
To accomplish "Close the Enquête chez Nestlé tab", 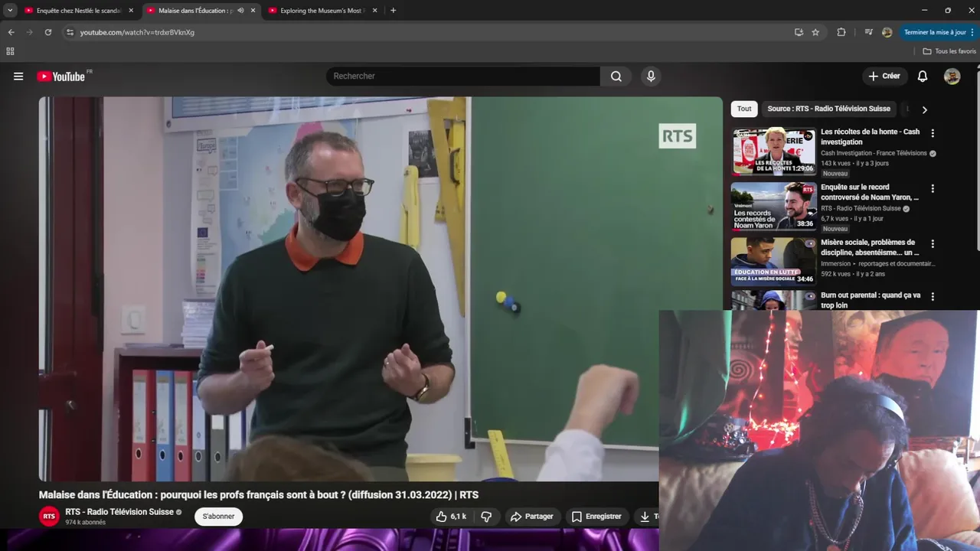I will [131, 11].
